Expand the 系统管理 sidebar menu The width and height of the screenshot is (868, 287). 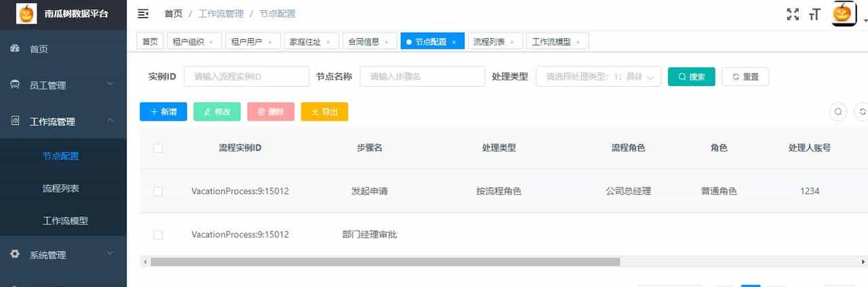tap(110, 254)
